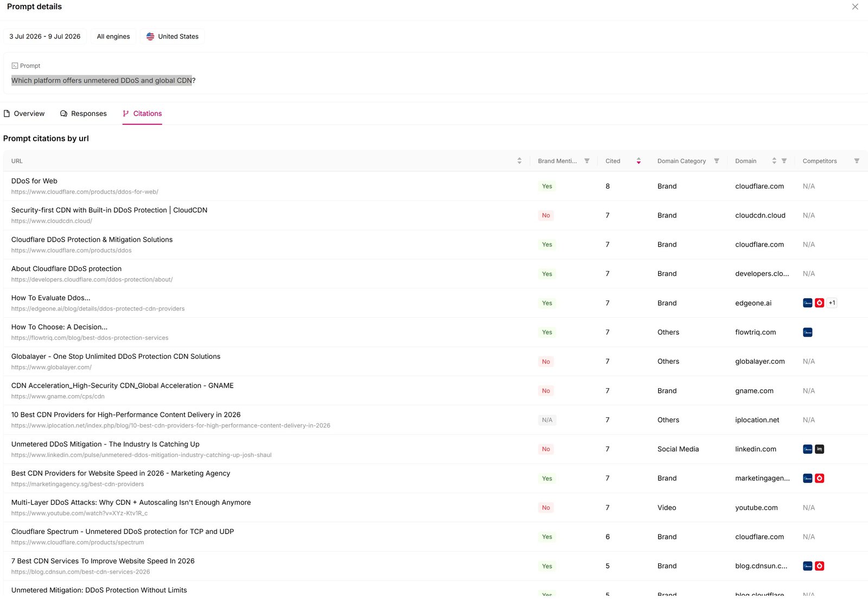Image resolution: width=868 pixels, height=605 pixels.
Task: Click the N/A brand badge in iplocation.net row
Action: click(547, 420)
